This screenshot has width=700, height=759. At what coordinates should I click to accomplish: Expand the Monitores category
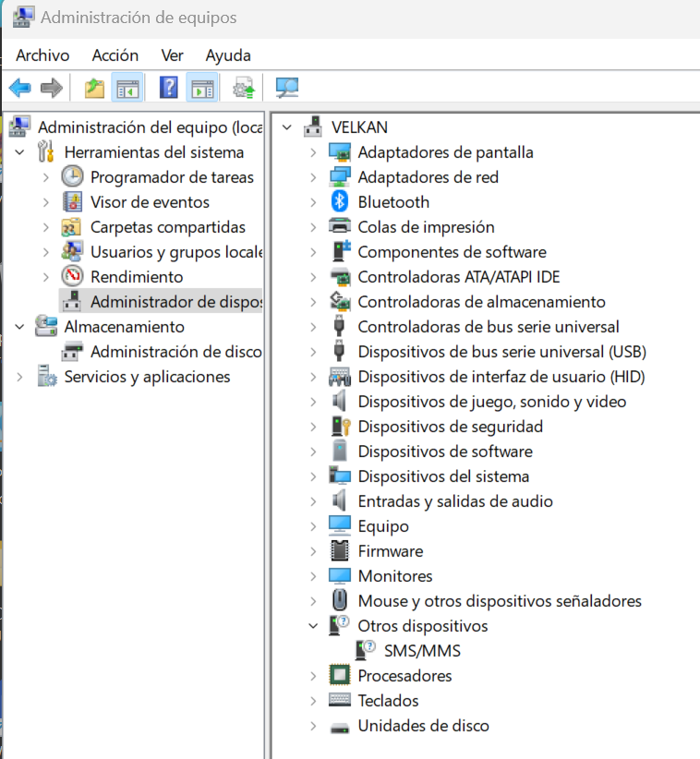(x=313, y=576)
